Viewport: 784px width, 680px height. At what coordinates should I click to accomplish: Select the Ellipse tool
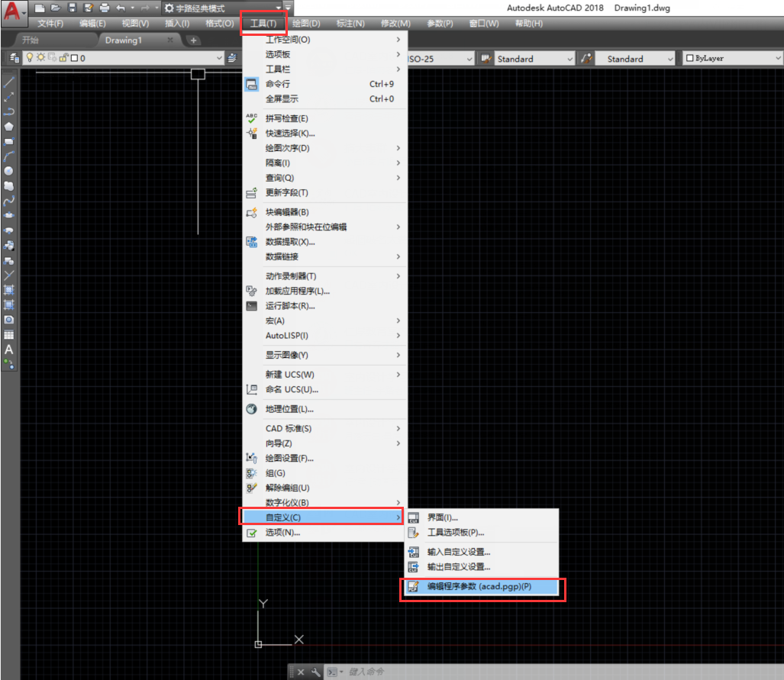click(9, 215)
